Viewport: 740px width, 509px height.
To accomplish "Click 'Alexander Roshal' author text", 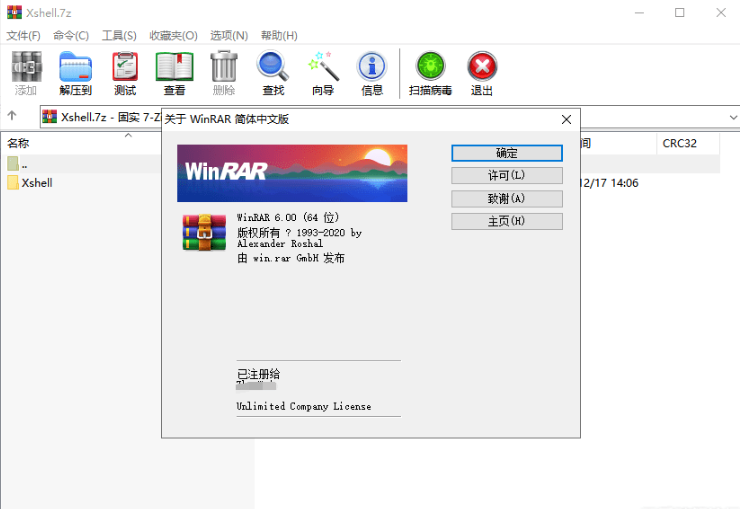I will [x=280, y=243].
